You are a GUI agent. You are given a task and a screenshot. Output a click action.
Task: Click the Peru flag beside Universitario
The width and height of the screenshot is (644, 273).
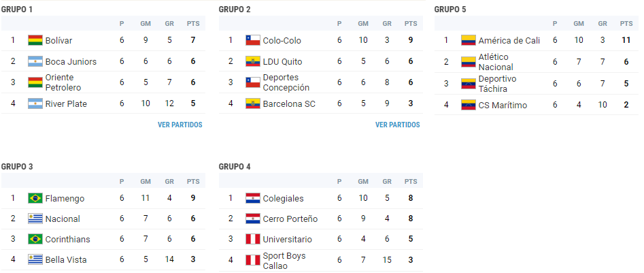click(253, 240)
